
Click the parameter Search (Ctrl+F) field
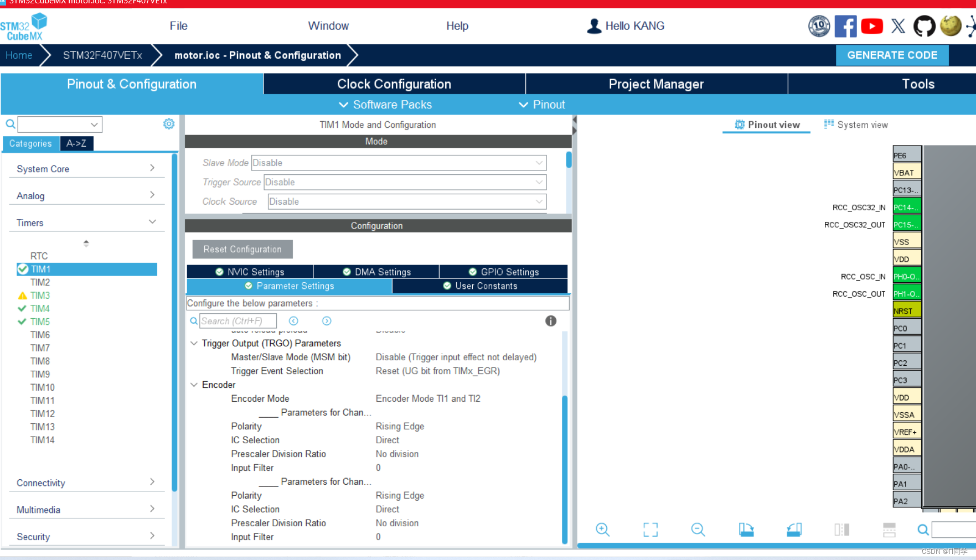238,321
